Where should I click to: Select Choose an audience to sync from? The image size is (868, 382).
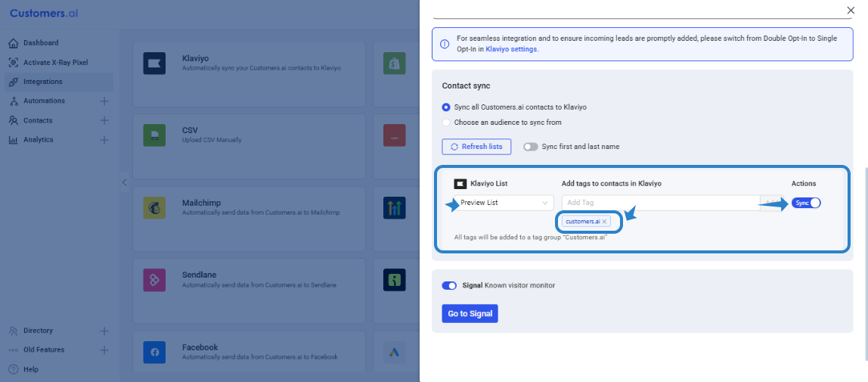pos(446,123)
